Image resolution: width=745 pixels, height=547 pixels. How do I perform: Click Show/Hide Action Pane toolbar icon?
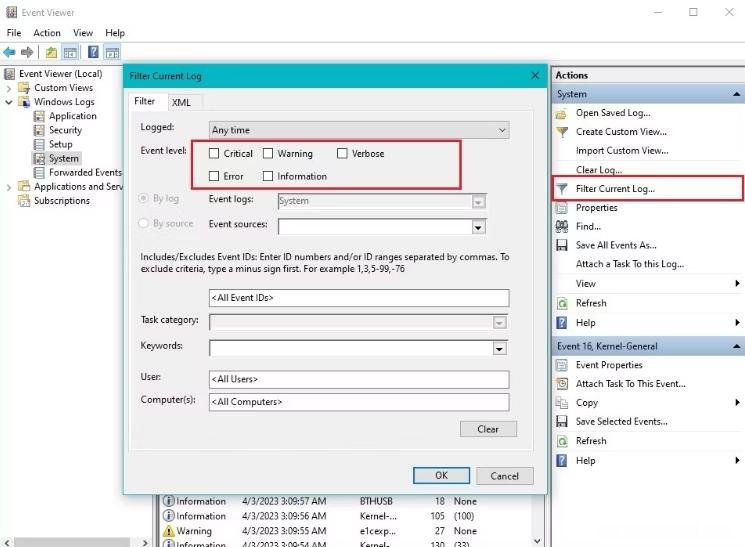112,52
